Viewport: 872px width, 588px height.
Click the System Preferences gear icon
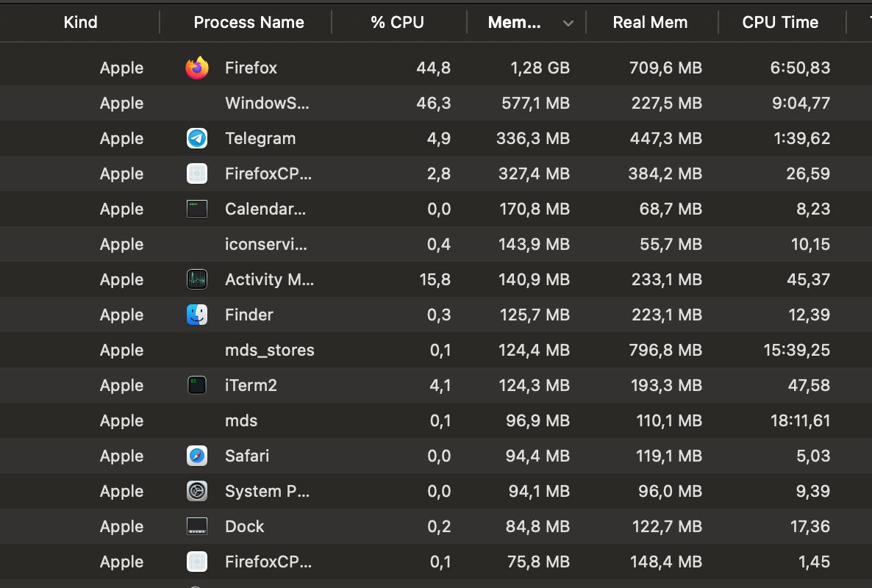(197, 491)
